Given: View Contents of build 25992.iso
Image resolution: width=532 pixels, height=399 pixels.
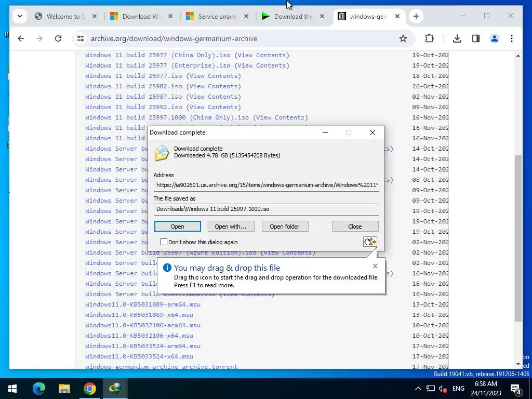Looking at the screenshot, I should [x=214, y=107].
